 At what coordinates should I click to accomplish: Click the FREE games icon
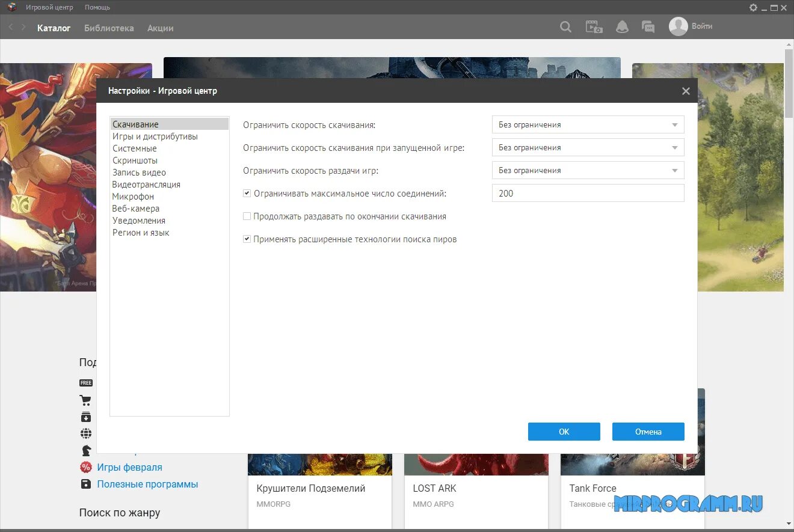click(x=86, y=383)
